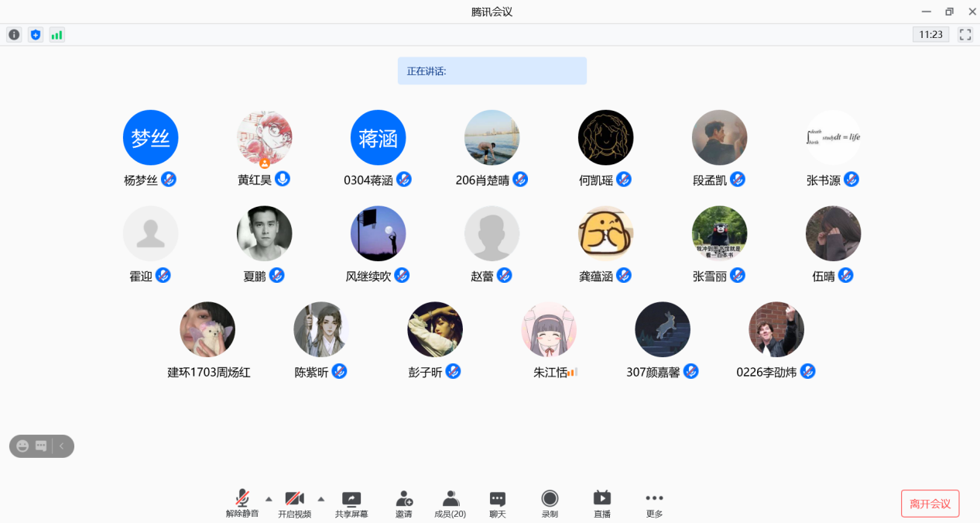Click the barrage chat bubble icon
This screenshot has height=523, width=980.
point(41,446)
